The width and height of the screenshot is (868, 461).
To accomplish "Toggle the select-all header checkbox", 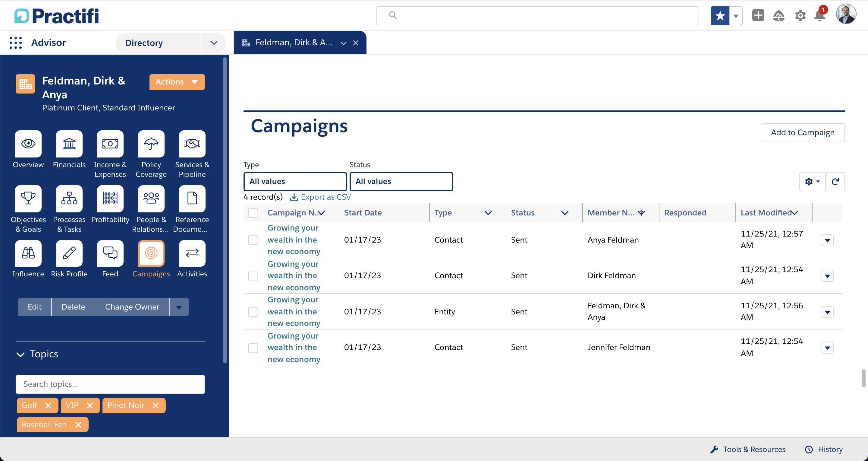I will pyautogui.click(x=253, y=213).
